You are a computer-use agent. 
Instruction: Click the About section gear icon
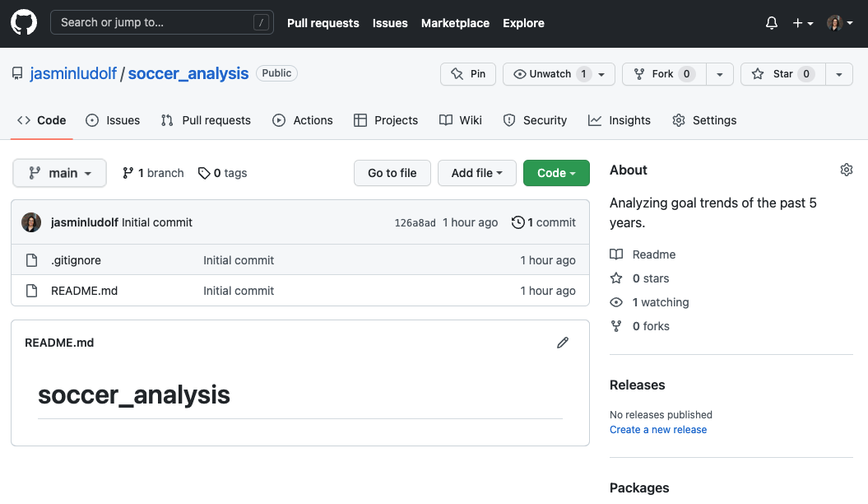pos(846,170)
